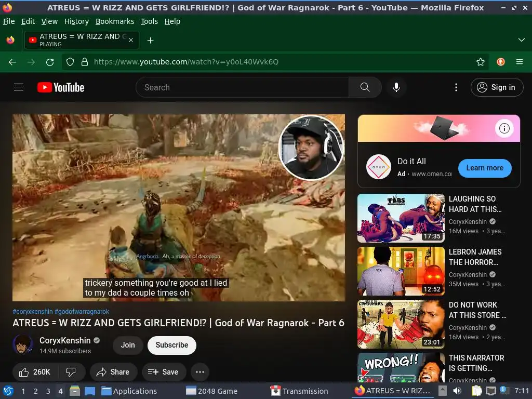Focus the YouTube Search field
Screen dimensions: 532x399
pyautogui.click(x=242, y=87)
